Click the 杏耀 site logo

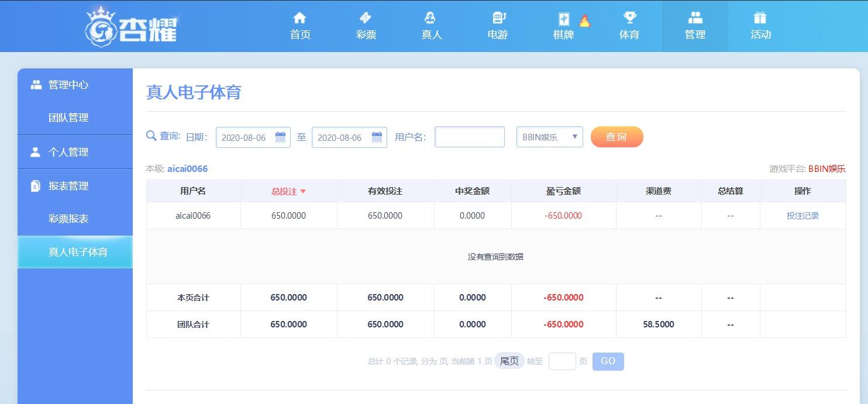click(x=131, y=26)
